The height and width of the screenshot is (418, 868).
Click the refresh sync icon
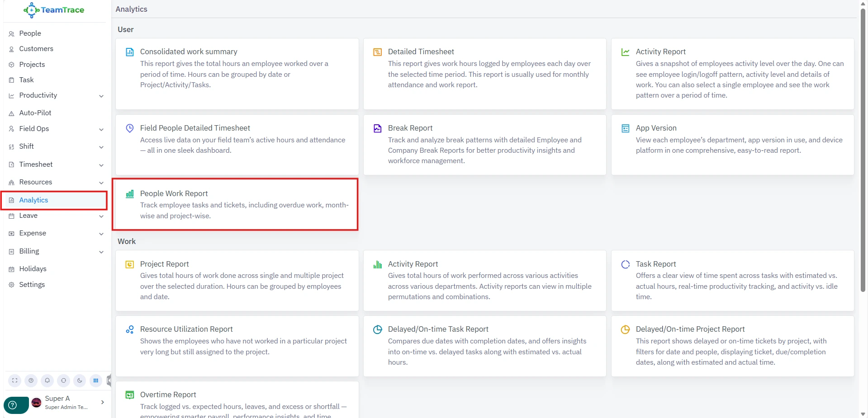point(63,380)
